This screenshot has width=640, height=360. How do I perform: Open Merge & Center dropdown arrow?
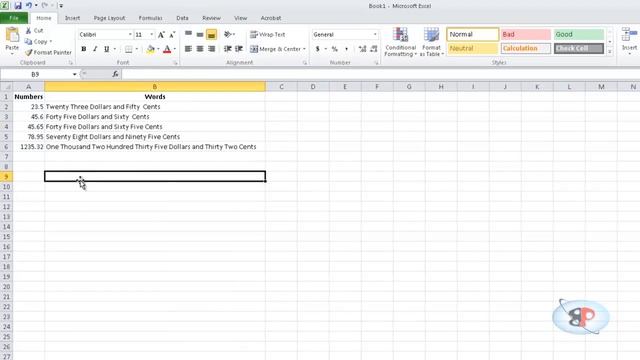304,49
